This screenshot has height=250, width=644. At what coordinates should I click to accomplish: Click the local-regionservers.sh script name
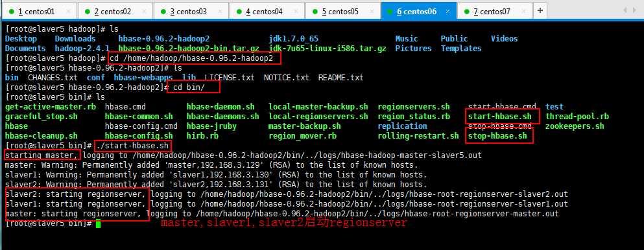[318, 117]
